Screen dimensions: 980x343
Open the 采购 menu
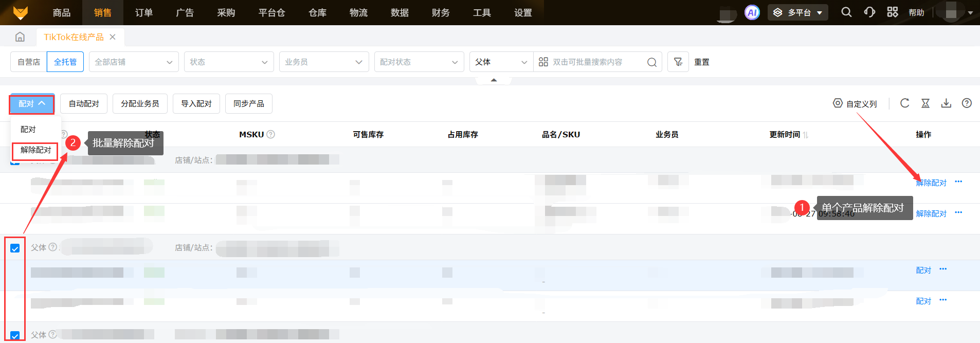pyautogui.click(x=226, y=12)
